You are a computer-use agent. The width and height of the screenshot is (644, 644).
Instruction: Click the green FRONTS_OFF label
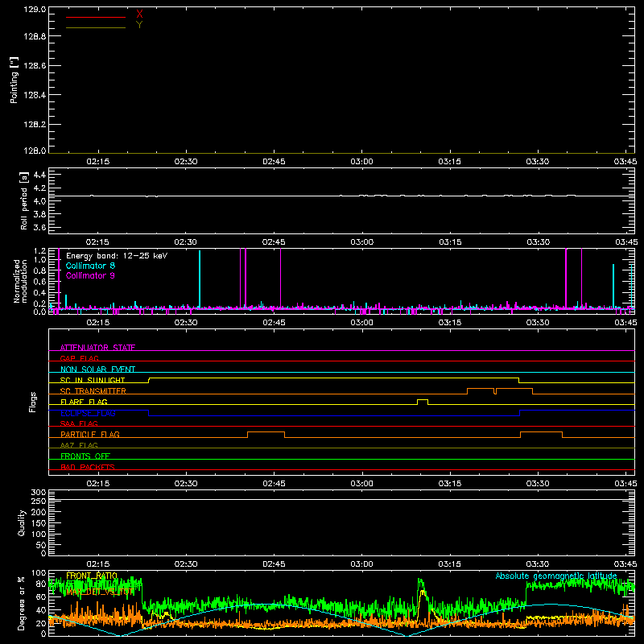coord(85,456)
